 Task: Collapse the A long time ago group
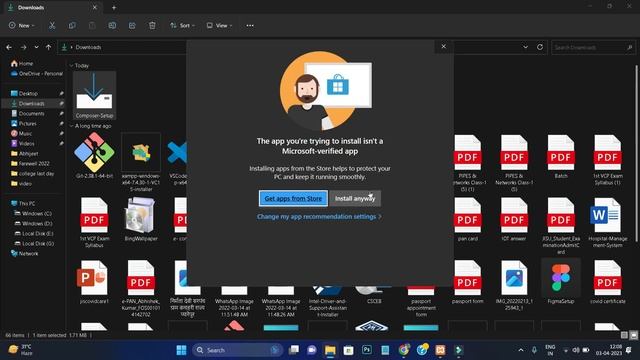tap(71, 126)
